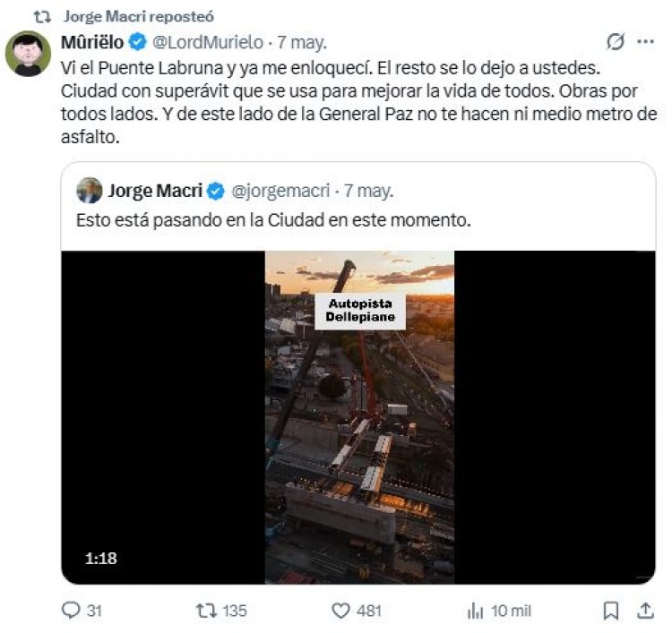Click the 7 may. date of Mûriëlo's post
The height and width of the screenshot is (633, 672).
point(302,42)
